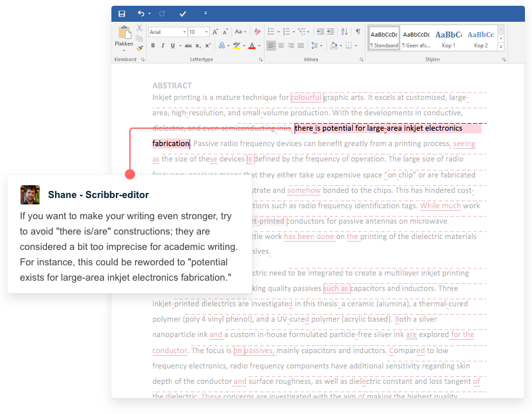Apply superscript formatting
The width and height of the screenshot is (532, 414).
point(207,46)
